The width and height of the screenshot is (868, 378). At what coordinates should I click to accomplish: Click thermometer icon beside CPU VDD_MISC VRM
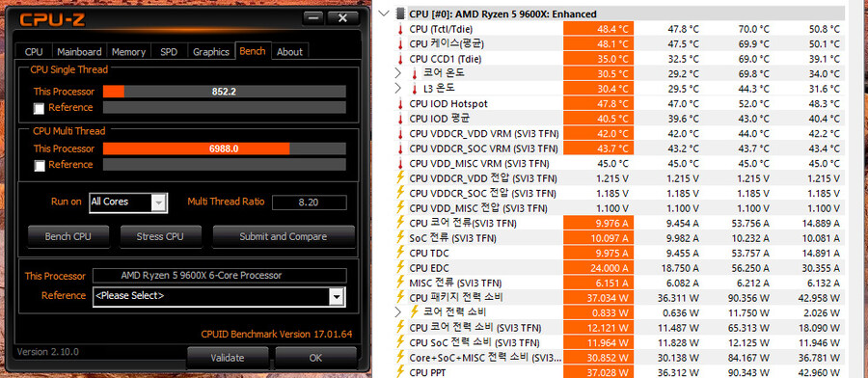coord(401,163)
